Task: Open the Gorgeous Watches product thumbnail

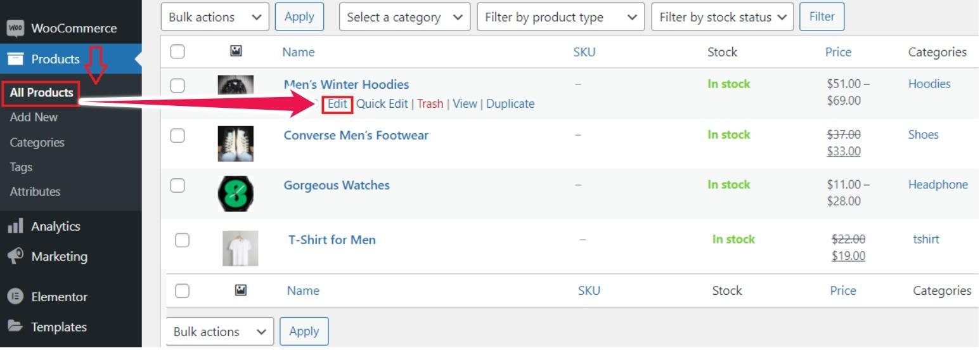Action: pos(236,194)
